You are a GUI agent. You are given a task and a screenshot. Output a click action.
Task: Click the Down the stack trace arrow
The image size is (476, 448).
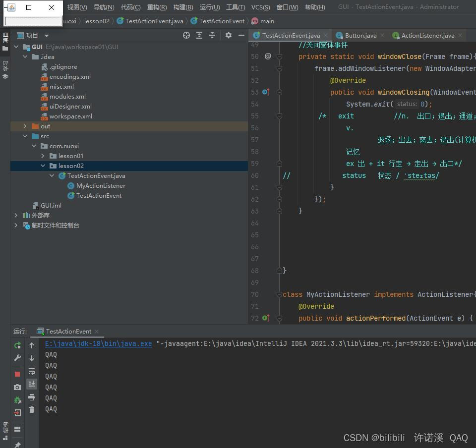[32, 358]
